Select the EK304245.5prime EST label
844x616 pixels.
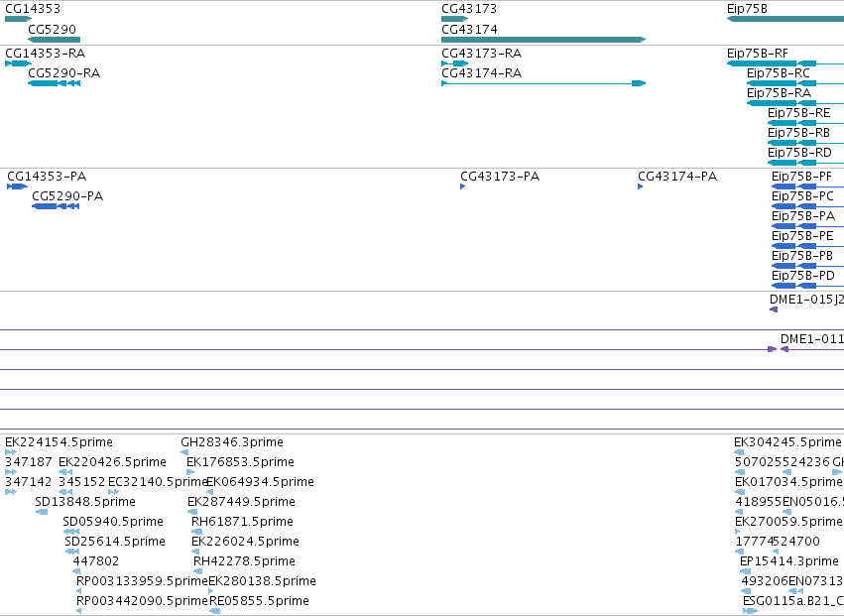787,442
